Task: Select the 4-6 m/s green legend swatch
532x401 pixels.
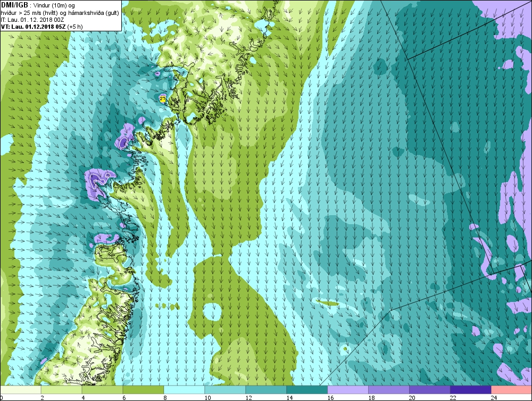Action: pos(103,390)
